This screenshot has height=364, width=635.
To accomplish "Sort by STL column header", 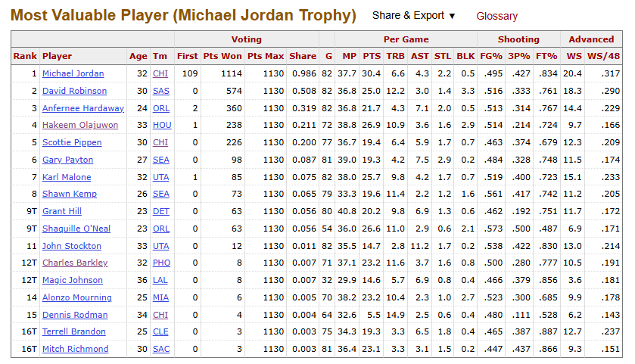I will pyautogui.click(x=443, y=56).
